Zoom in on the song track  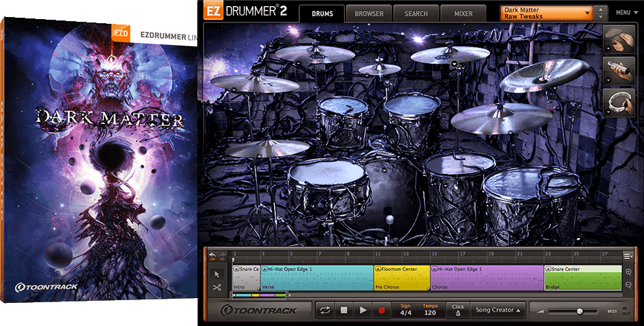click(x=628, y=272)
